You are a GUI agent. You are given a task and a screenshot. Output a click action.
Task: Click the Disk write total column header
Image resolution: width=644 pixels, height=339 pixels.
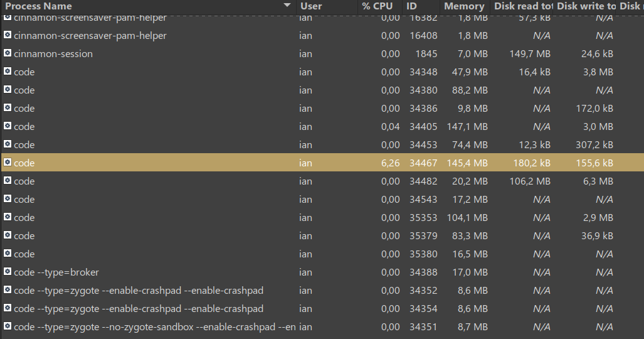585,6
